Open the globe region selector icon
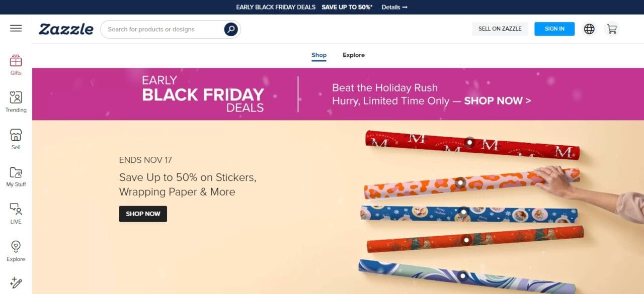The image size is (644, 294). tap(589, 29)
